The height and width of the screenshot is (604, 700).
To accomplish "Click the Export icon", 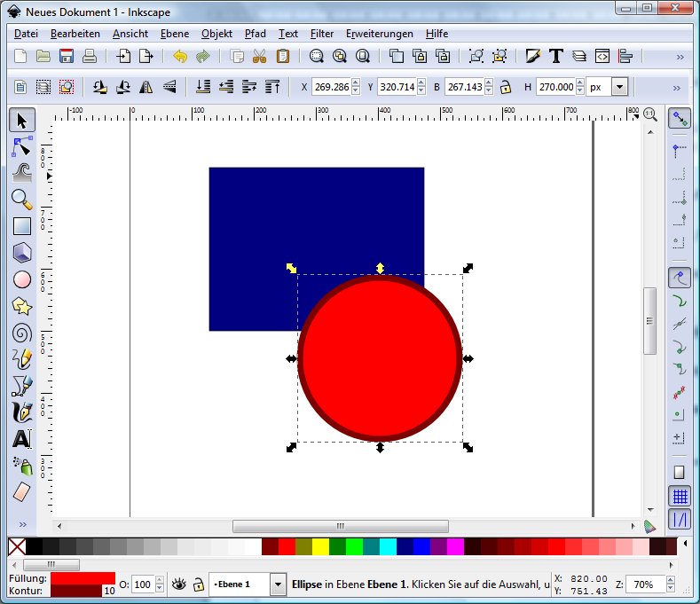I will pyautogui.click(x=146, y=56).
